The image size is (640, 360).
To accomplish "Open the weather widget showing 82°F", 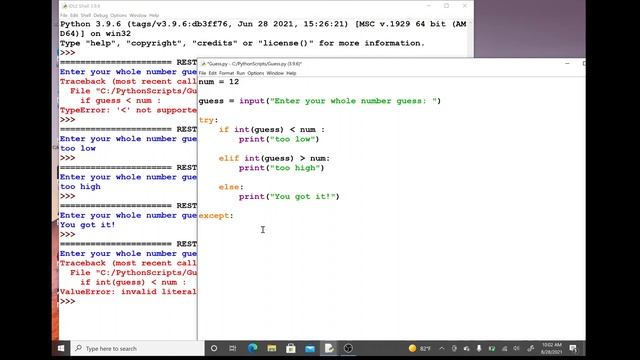I will coord(420,348).
